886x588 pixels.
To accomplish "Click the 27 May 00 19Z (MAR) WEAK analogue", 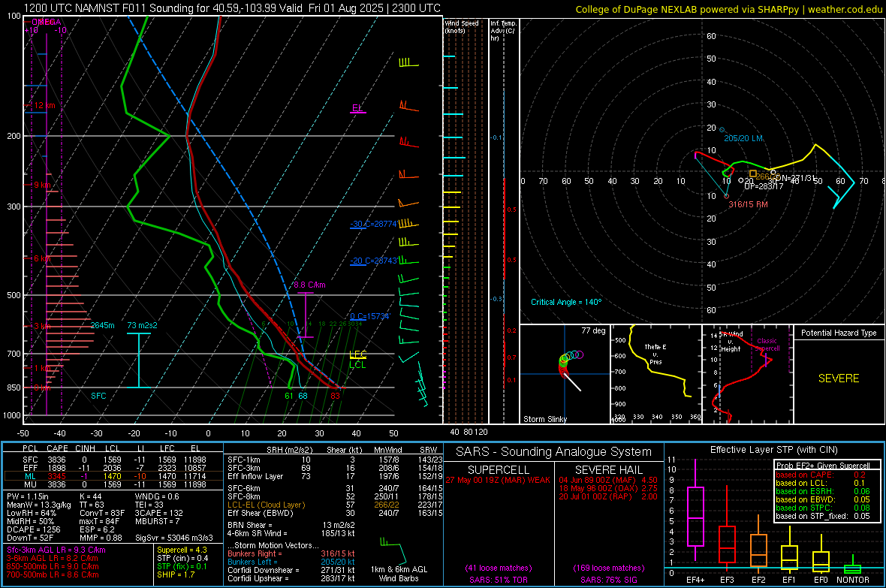I will (498, 480).
